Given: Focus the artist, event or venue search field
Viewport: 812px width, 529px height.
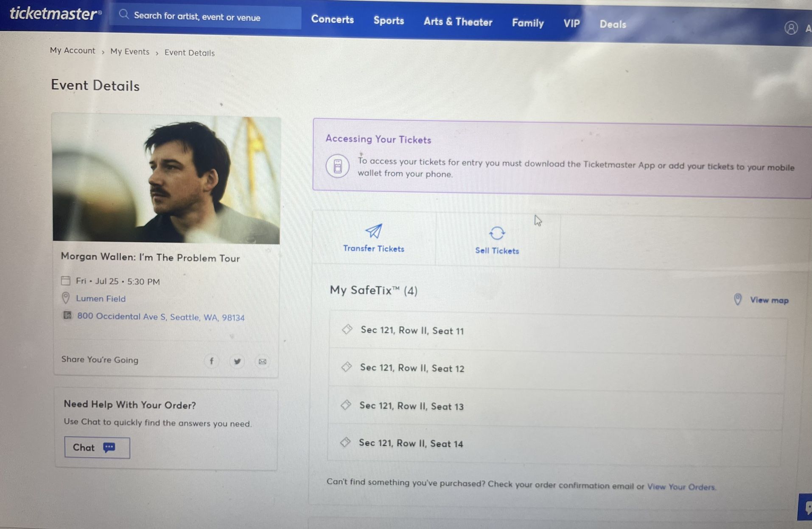Looking at the screenshot, I should click(206, 17).
